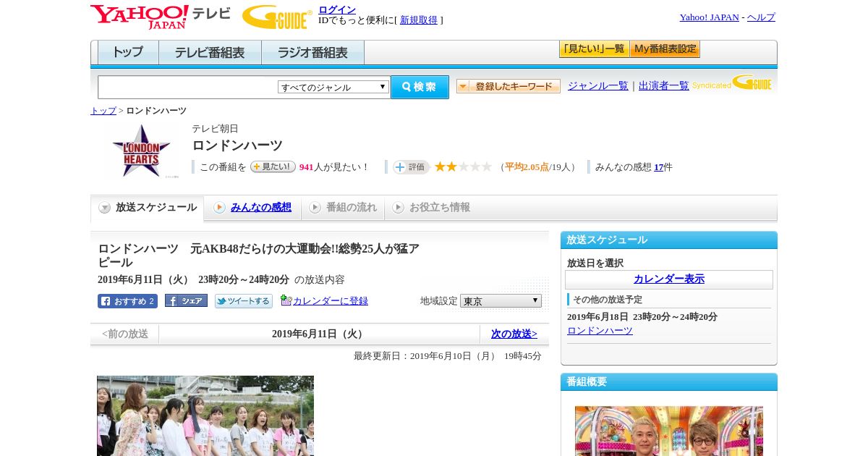The width and height of the screenshot is (868, 456).
Task: Switch to the ラジオ番組表 tab
Action: tap(312, 53)
